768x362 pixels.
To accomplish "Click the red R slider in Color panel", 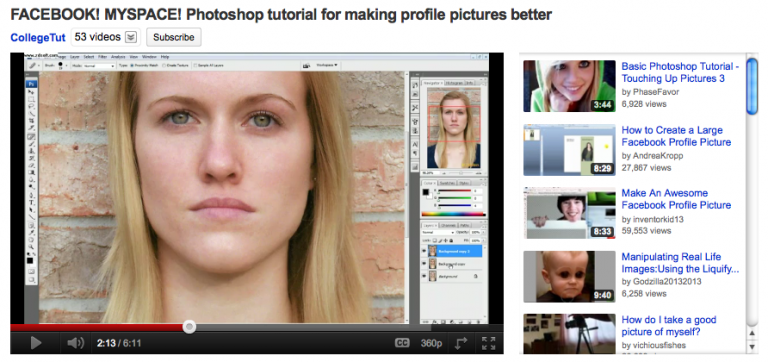I will click(454, 191).
